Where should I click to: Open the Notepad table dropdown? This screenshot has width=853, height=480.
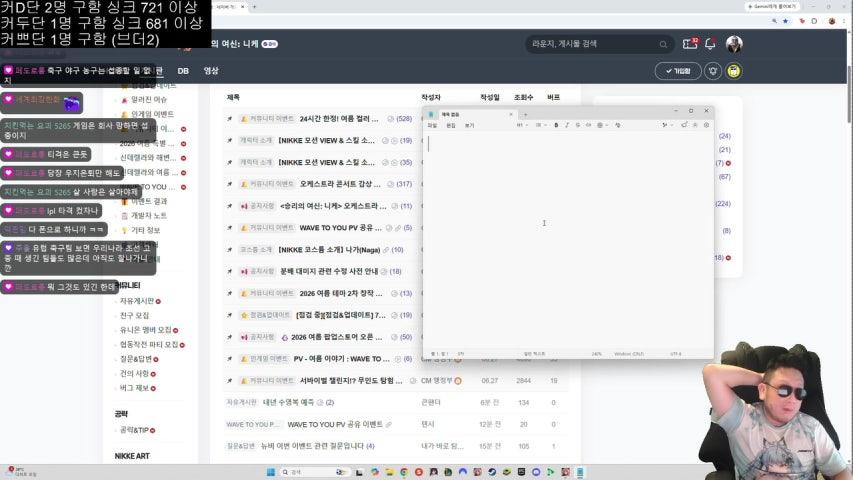[x=602, y=125]
